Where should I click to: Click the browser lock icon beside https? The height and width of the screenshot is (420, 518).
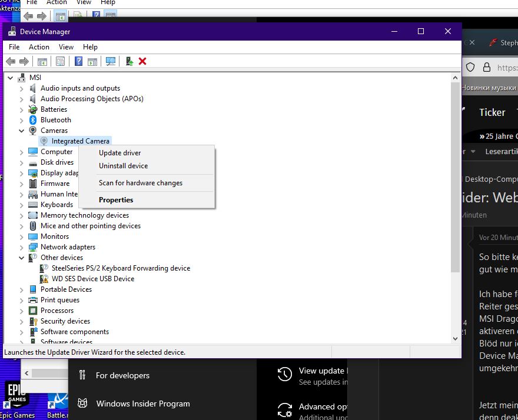click(487, 68)
